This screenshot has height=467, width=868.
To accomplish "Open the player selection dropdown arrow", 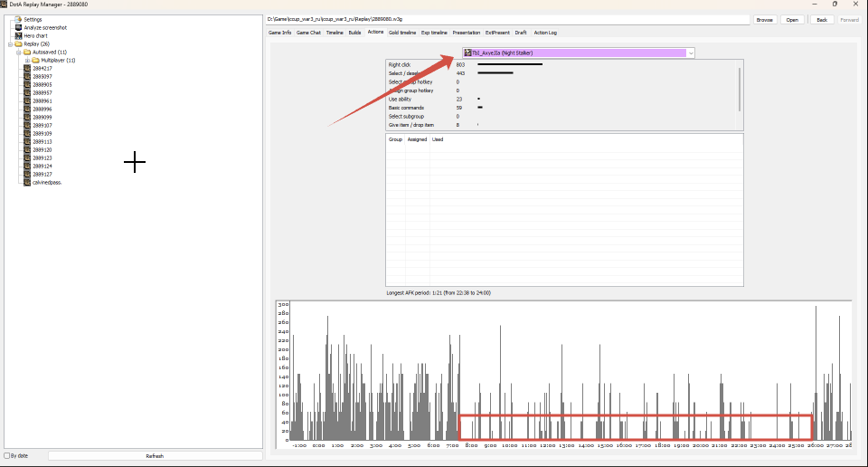I will tap(690, 53).
